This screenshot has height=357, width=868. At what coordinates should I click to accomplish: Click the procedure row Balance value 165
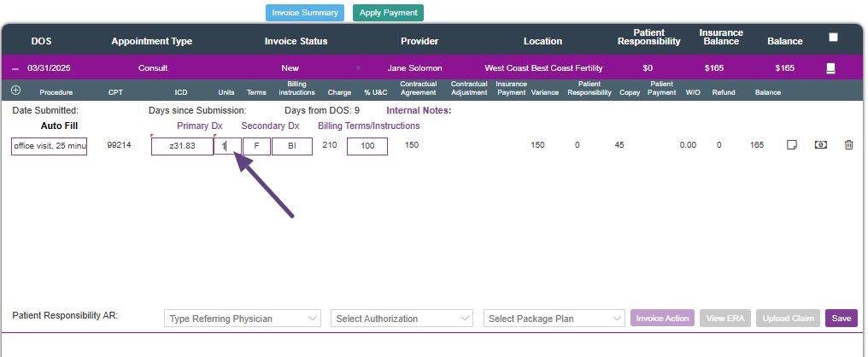click(x=757, y=145)
